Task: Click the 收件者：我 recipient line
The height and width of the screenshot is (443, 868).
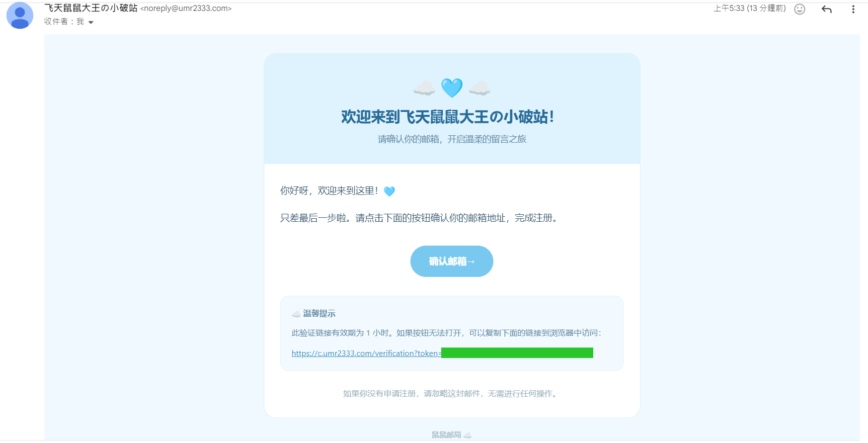Action: point(64,22)
